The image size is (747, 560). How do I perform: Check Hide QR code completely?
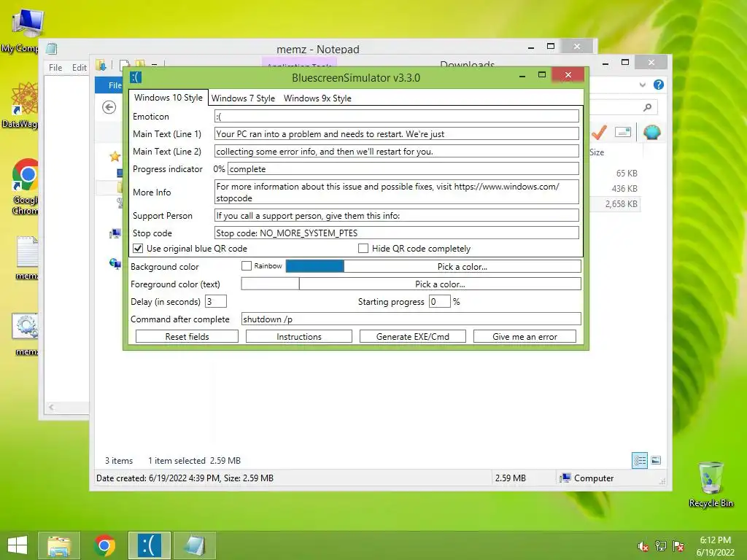[x=363, y=248]
